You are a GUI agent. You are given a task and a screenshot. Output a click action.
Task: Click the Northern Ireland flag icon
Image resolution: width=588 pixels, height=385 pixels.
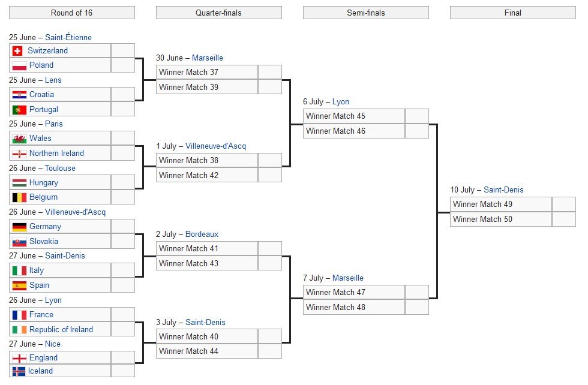tap(19, 154)
